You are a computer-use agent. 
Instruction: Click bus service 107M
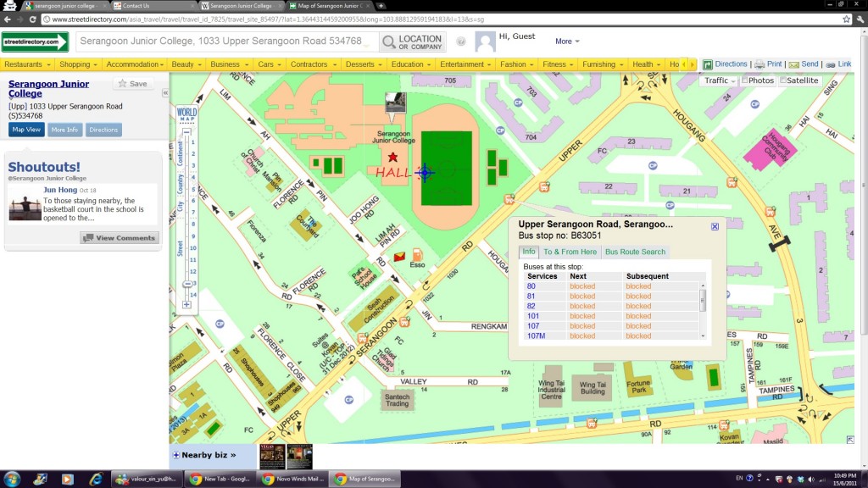pyautogui.click(x=536, y=335)
